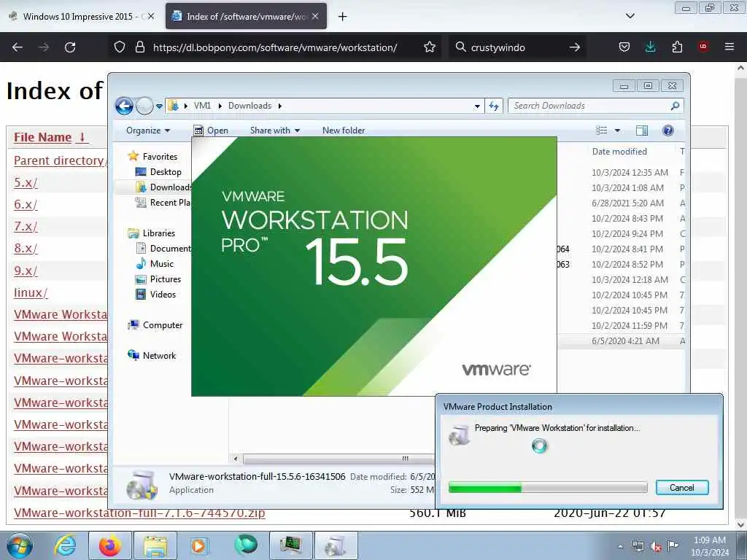The width and height of the screenshot is (747, 560).
Task: Click the Explorer horizontal scrollbar
Action: 338,459
